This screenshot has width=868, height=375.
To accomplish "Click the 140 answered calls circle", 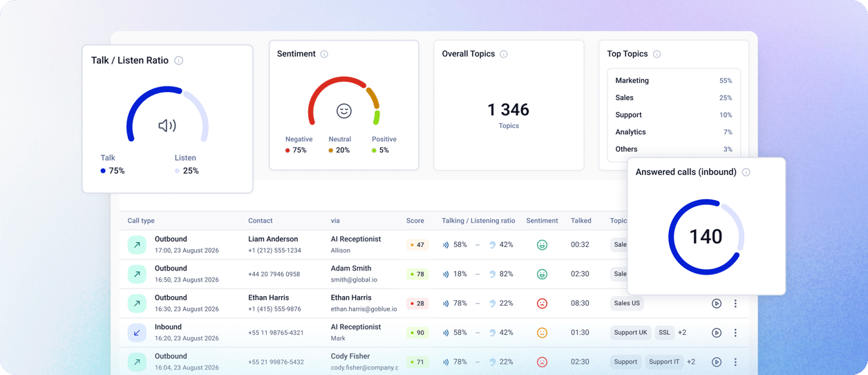I will point(706,237).
